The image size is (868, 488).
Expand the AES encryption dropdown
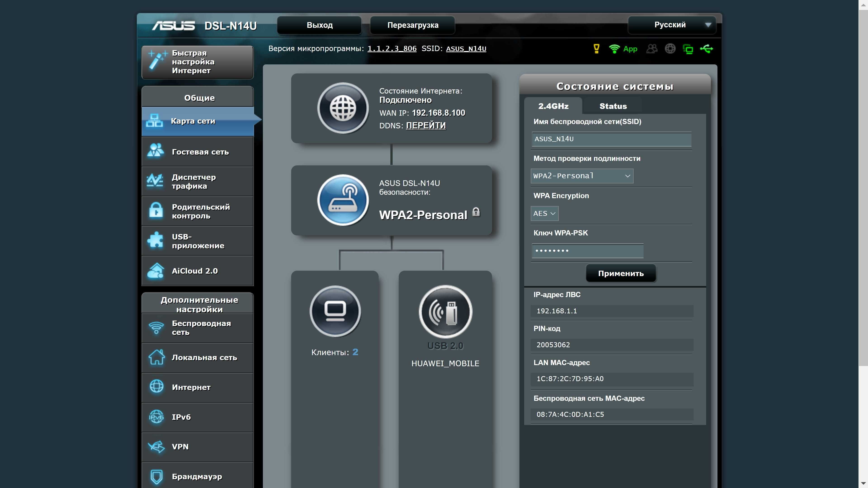[544, 213]
